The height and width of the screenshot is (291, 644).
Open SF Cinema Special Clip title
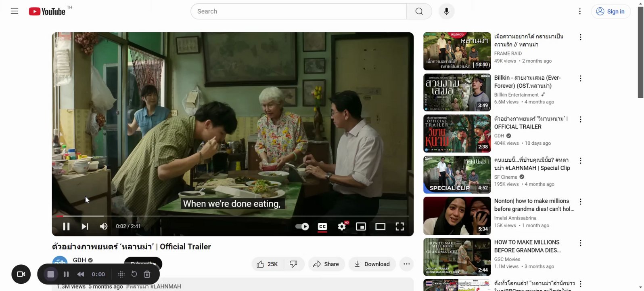coord(532,164)
